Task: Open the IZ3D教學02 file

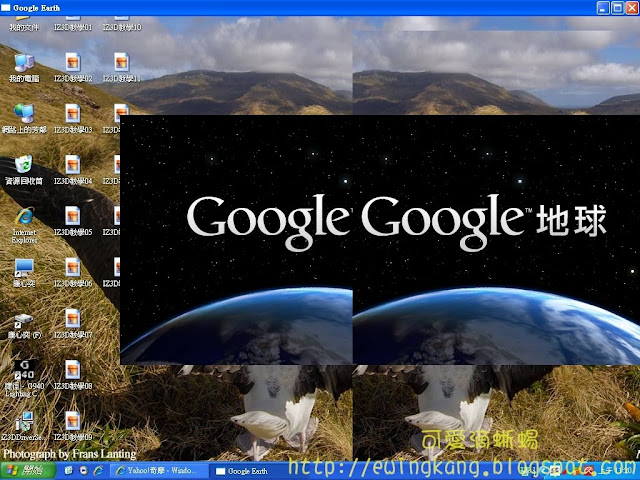Action: click(73, 68)
